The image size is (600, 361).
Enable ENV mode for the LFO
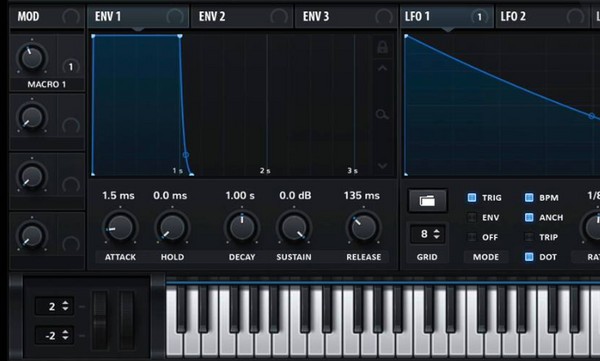[x=472, y=217]
